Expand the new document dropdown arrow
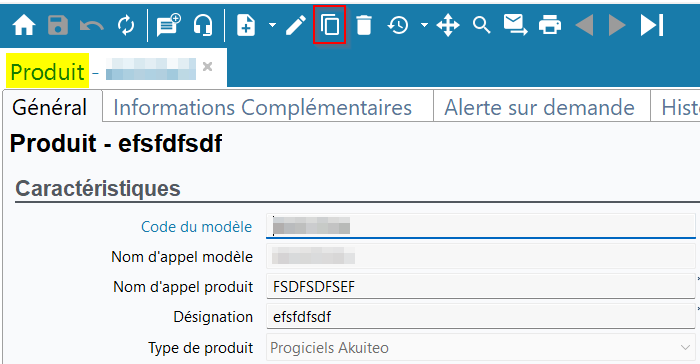Screen dimensions: 700x364 272,25
